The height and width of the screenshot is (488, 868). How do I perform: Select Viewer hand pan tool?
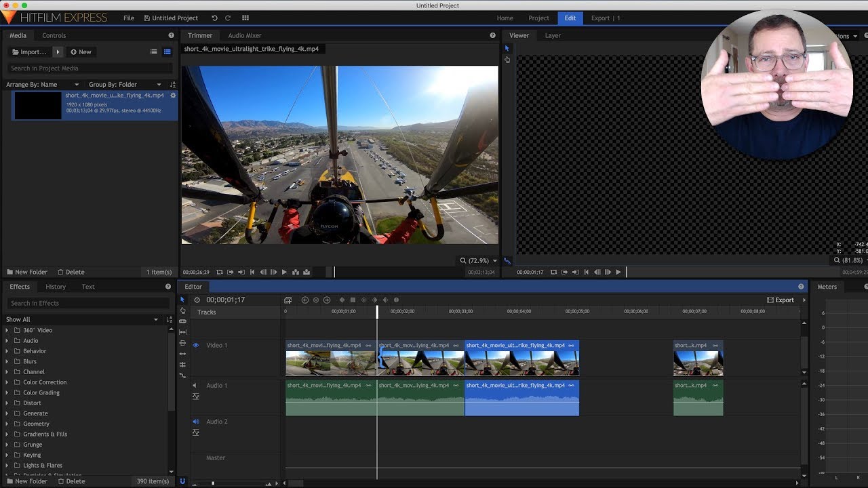point(507,60)
